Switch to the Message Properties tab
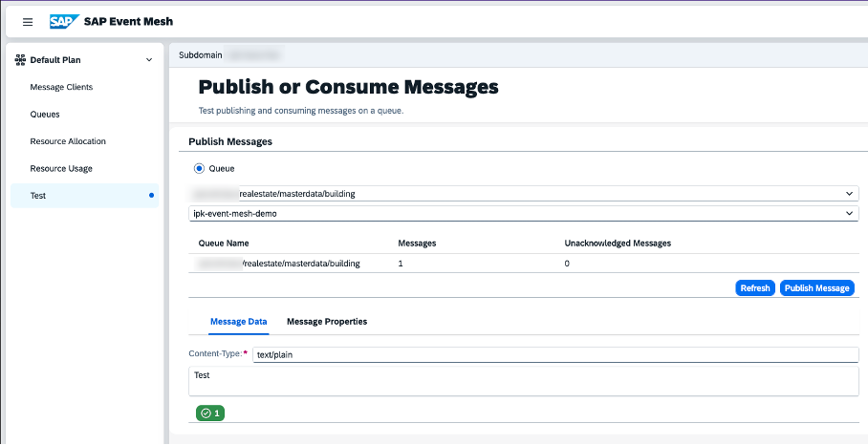The image size is (868, 445). coord(327,322)
